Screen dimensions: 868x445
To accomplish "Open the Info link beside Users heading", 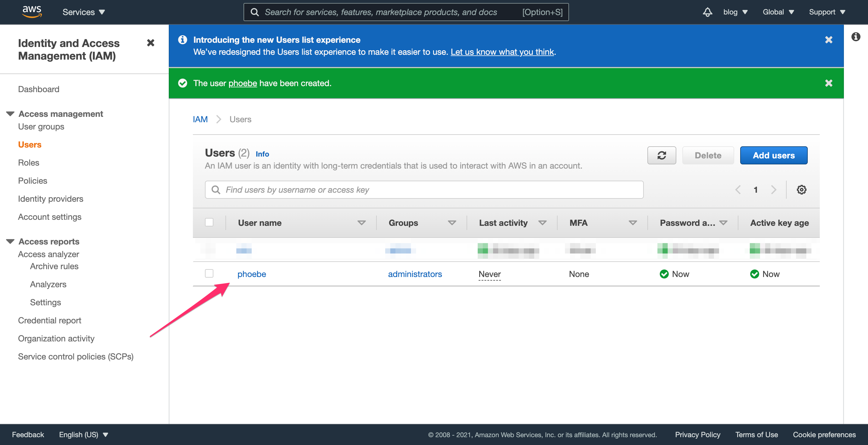I will point(262,154).
